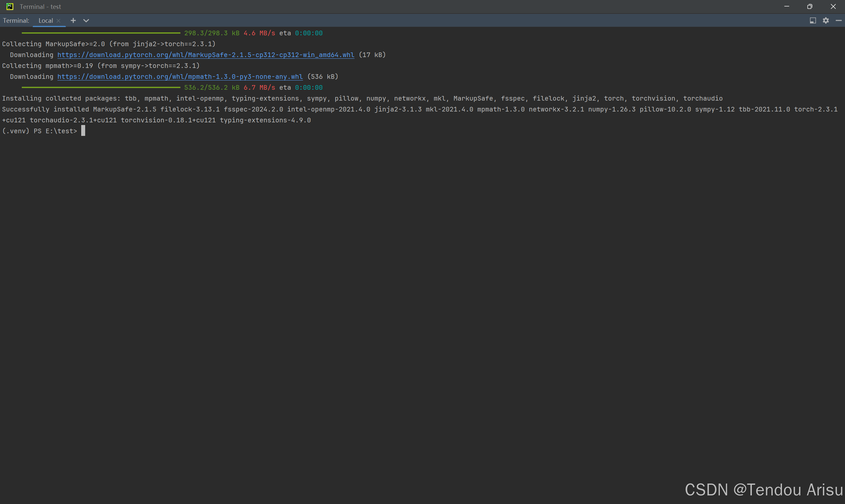Expand the terminal session options chevron
Screen dimensions: 845x504
click(86, 21)
